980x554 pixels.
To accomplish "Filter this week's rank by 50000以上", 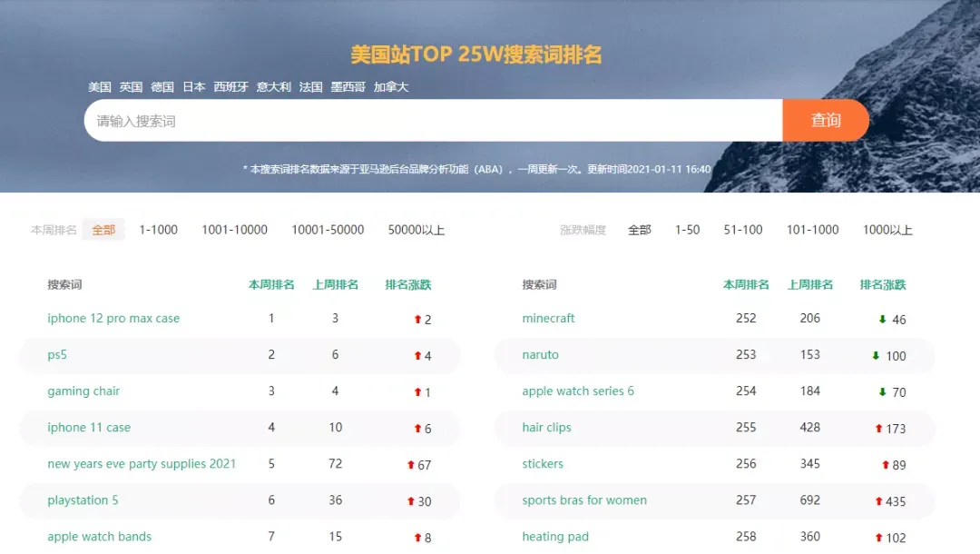I will pyautogui.click(x=416, y=230).
